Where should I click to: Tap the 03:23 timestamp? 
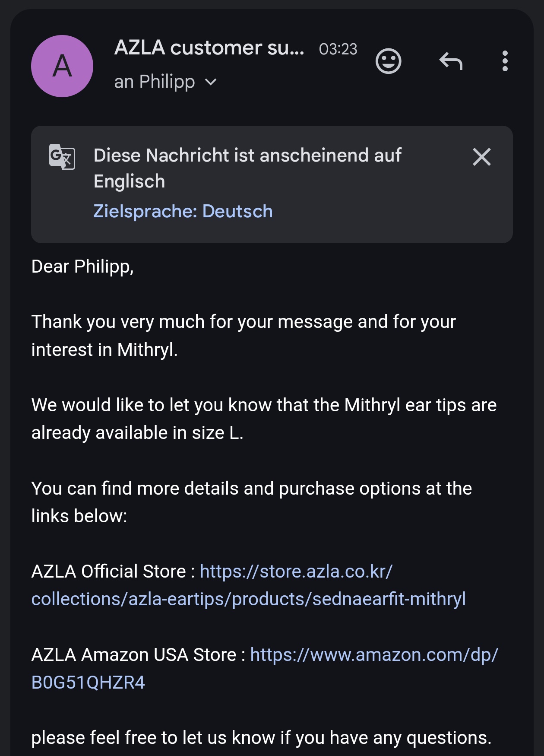click(338, 49)
